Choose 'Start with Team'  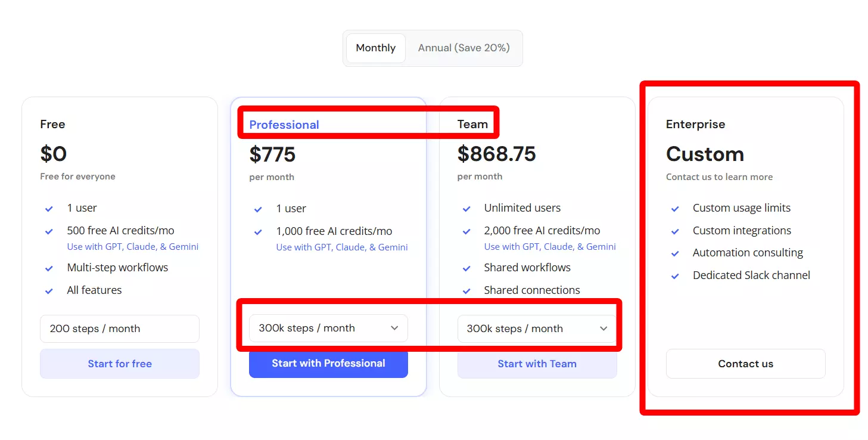537,364
